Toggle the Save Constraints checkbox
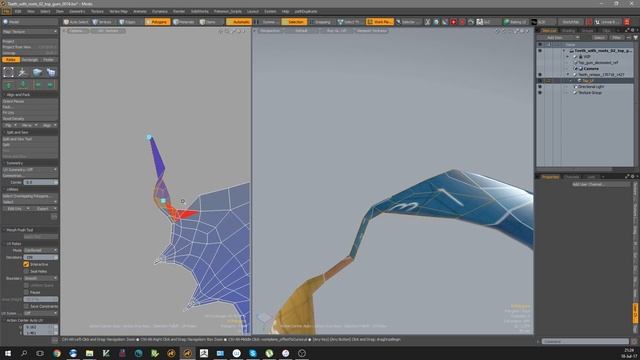The image size is (640, 360). tap(26, 306)
